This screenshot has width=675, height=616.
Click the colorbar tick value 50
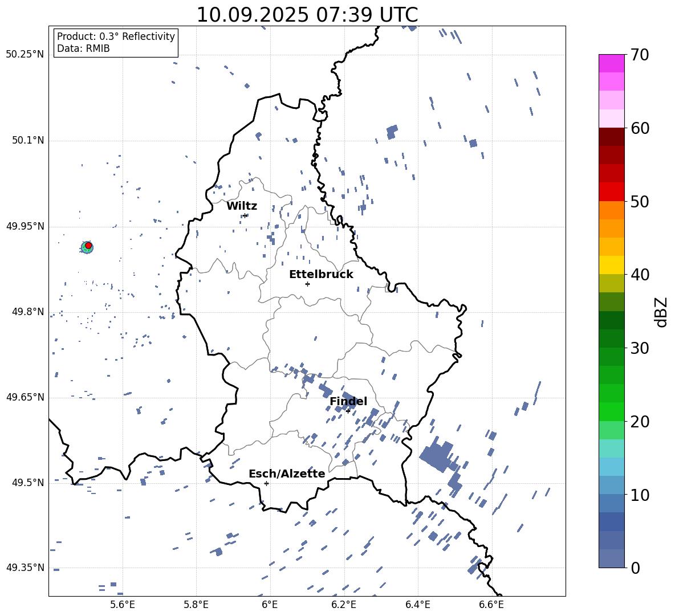pyautogui.click(x=640, y=201)
